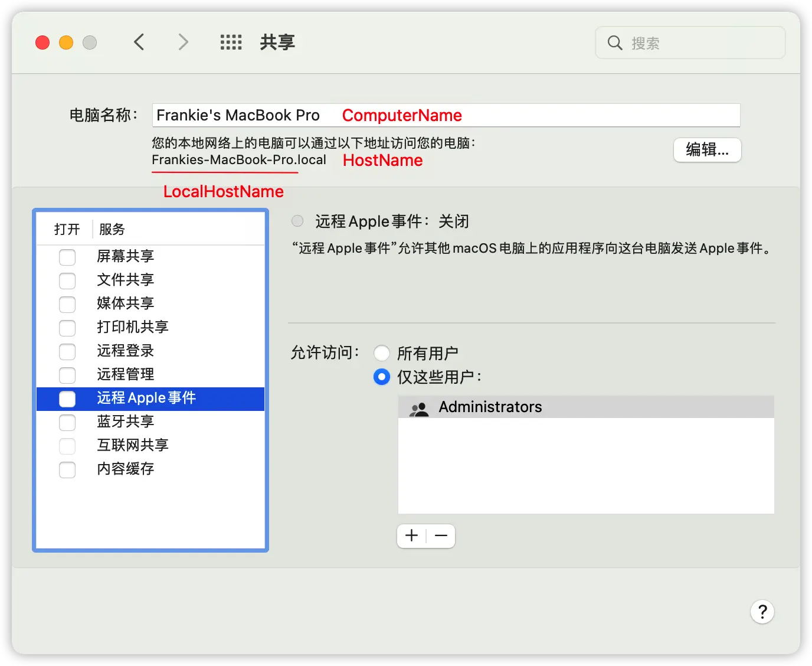The image size is (812, 666).
Task: Enable the 远程管理 checkbox
Action: click(67, 375)
